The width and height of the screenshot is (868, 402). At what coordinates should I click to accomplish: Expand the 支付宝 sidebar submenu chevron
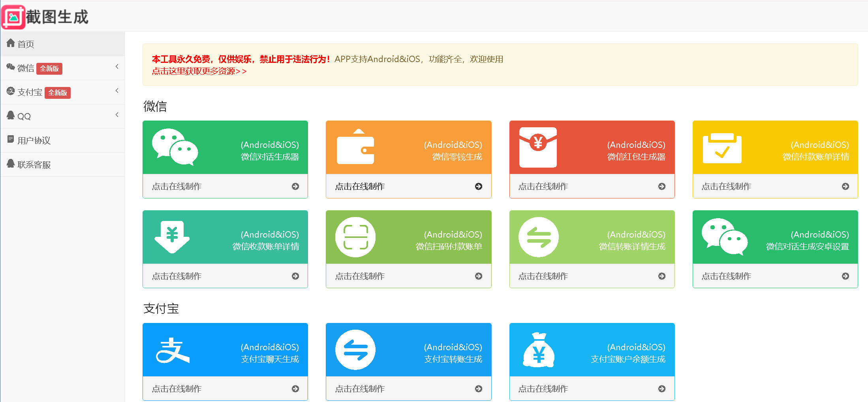(x=117, y=91)
